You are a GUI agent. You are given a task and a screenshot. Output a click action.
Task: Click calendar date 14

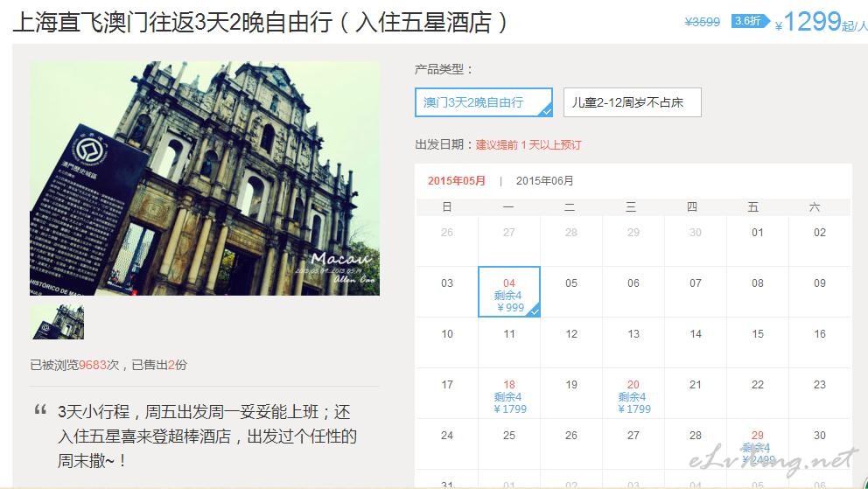pos(696,334)
